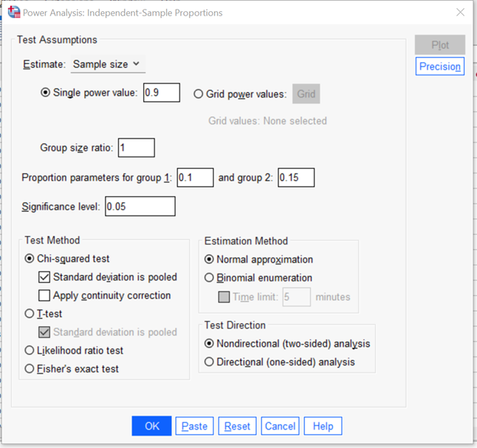Screen dimensions: 477x448
Task: Uncheck Standard deviation is pooled under Chi-squared
Action: click(x=45, y=278)
